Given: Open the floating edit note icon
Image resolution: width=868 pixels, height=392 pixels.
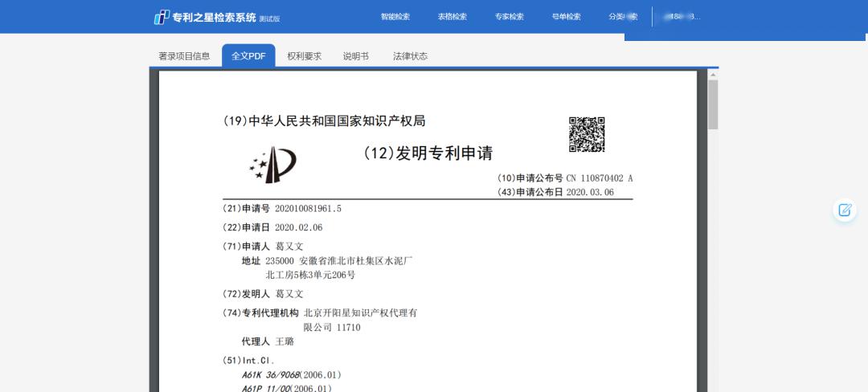Looking at the screenshot, I should pos(845,210).
